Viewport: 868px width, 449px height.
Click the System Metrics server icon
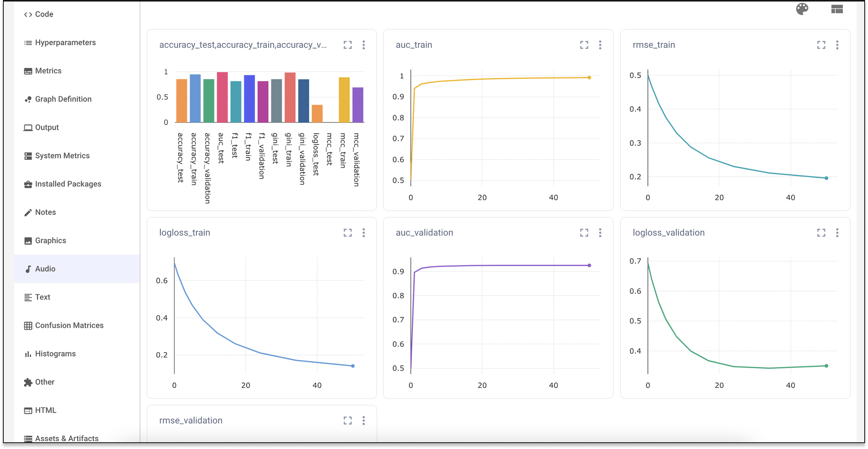[28, 156]
